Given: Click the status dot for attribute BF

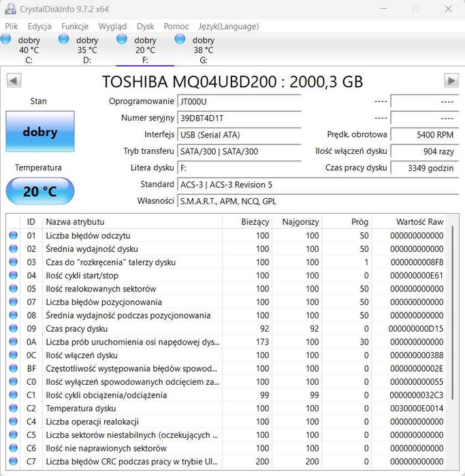Looking at the screenshot, I should pos(14,368).
